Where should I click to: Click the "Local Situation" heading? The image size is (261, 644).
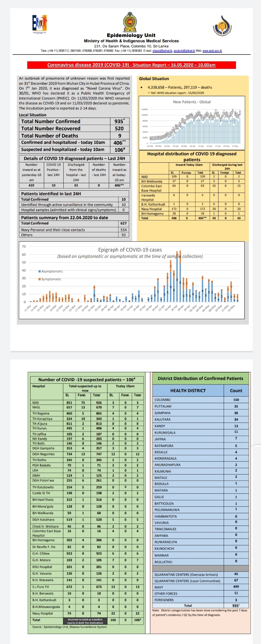(32, 115)
